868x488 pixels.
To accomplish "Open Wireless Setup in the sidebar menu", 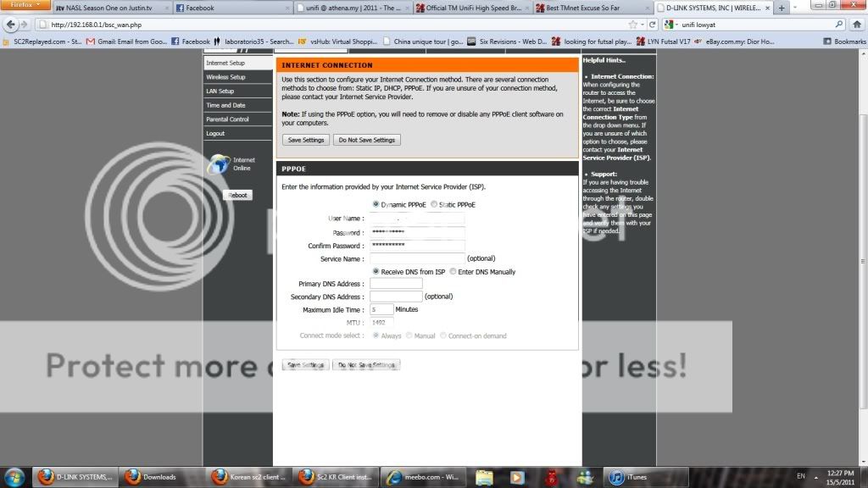I will tap(225, 77).
